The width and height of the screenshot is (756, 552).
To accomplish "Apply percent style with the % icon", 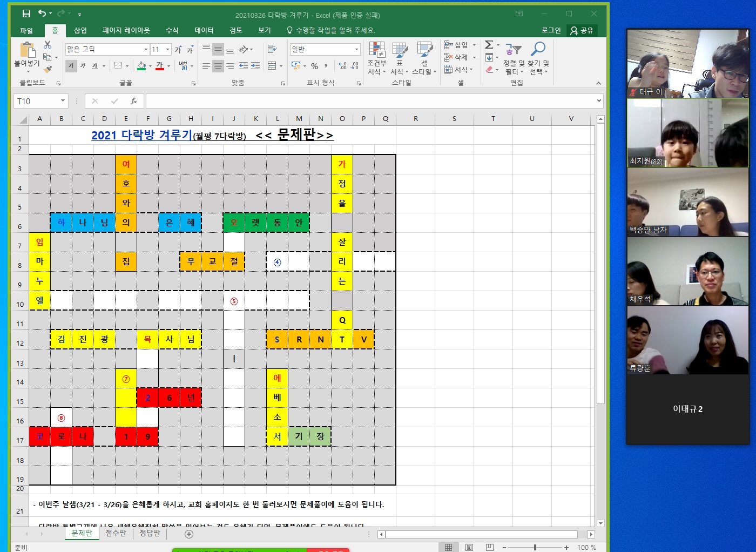I will point(314,66).
